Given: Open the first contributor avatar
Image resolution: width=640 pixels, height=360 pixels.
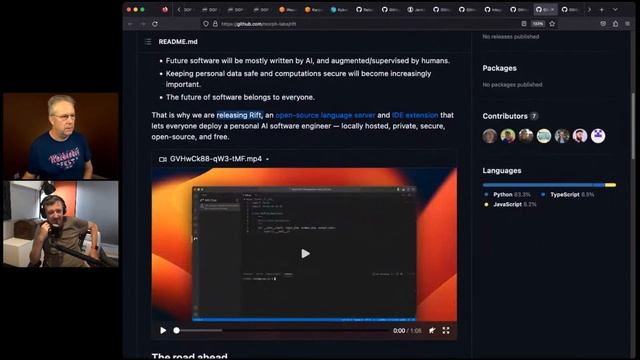Looking at the screenshot, I should point(489,136).
